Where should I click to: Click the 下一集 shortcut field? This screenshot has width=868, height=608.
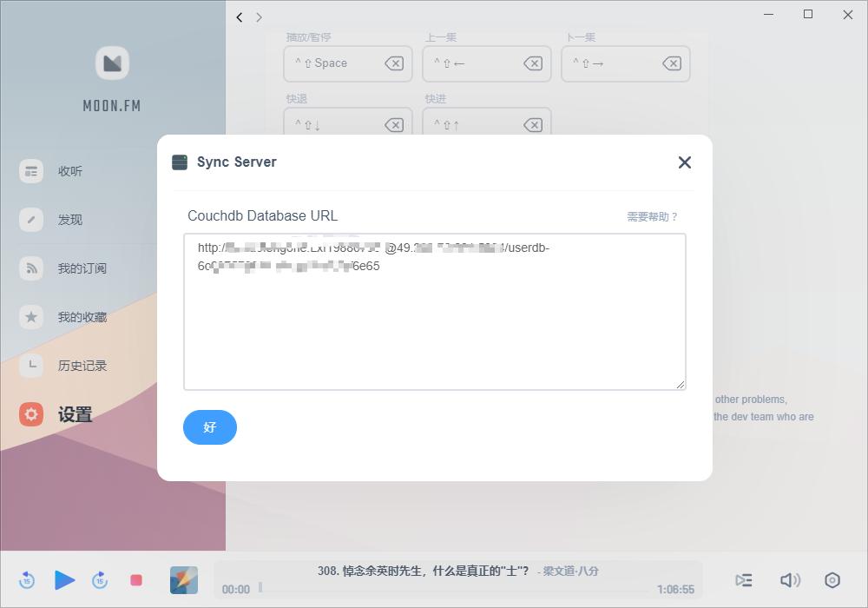[626, 63]
